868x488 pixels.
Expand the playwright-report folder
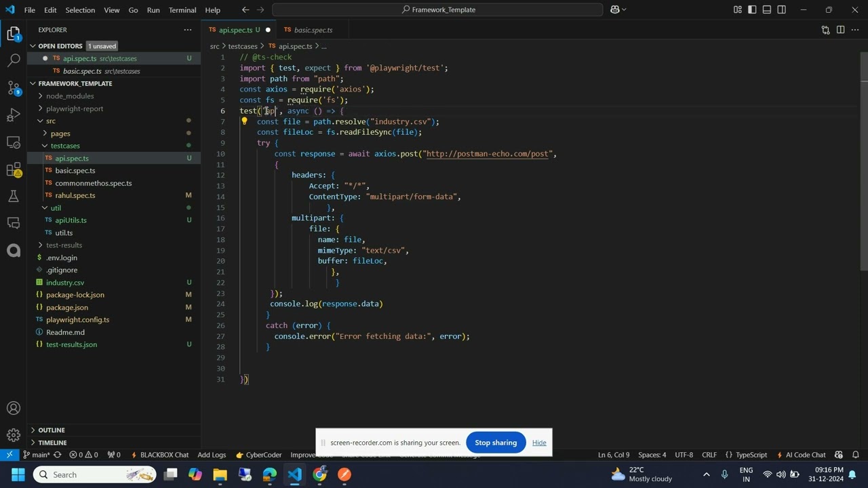(75, 108)
